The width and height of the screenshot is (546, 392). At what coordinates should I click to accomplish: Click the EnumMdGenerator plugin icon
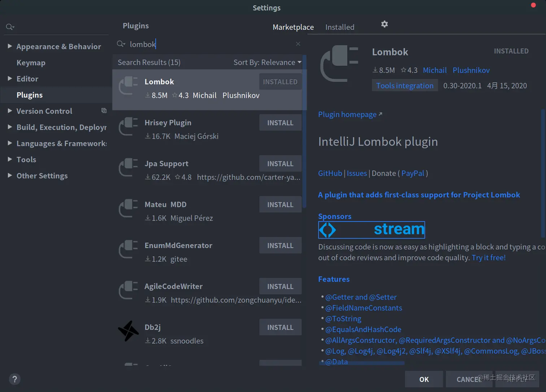pyautogui.click(x=129, y=249)
